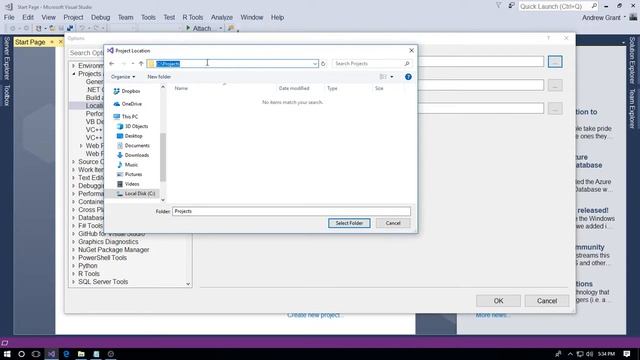Open the Windows Start menu
The width and height of the screenshot is (640, 360).
tap(7, 354)
